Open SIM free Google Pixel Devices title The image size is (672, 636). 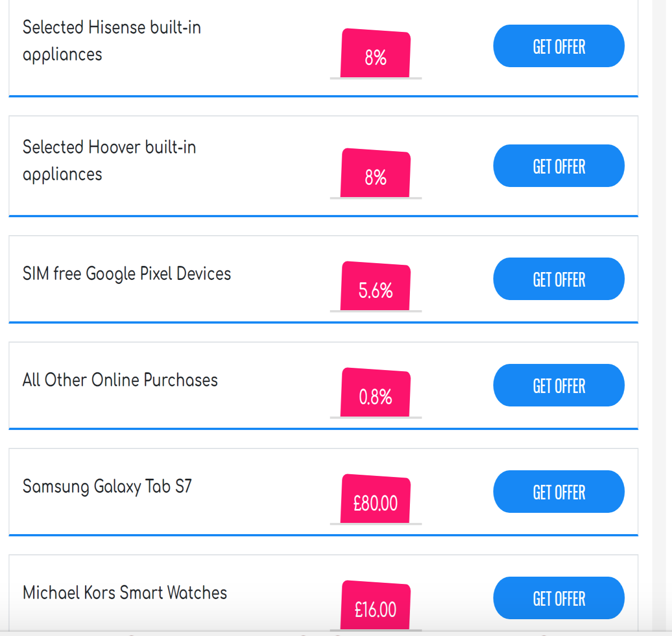pyautogui.click(x=127, y=274)
